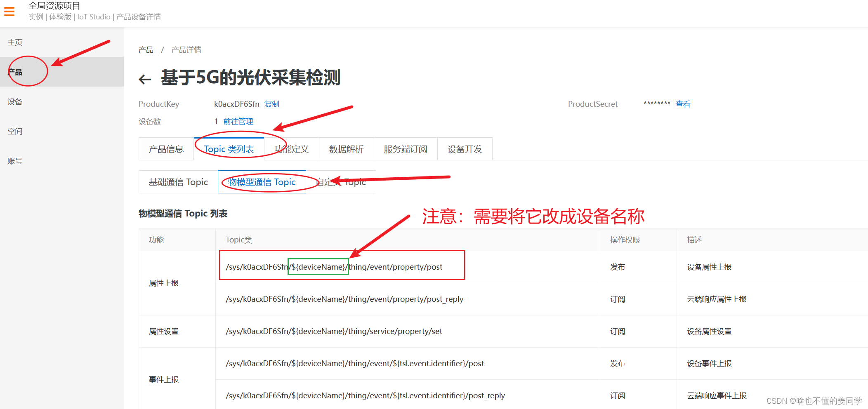Select the 自定义 Topic sub-tab

(x=340, y=182)
